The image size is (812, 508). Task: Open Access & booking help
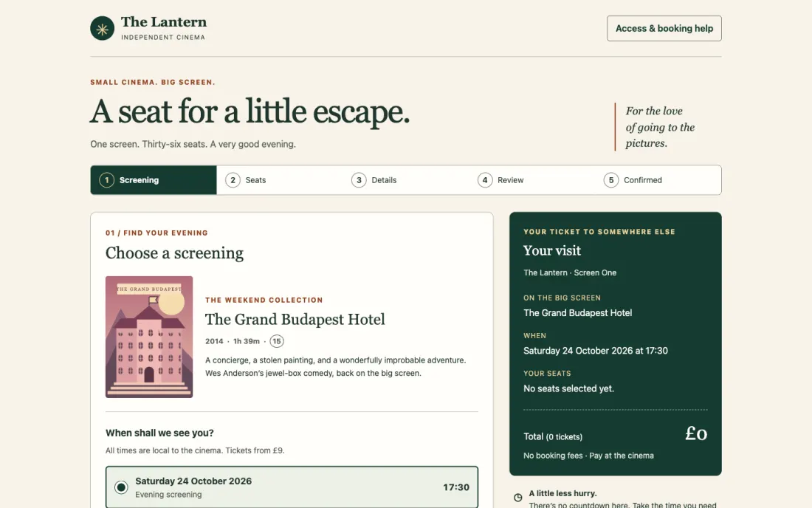point(664,29)
